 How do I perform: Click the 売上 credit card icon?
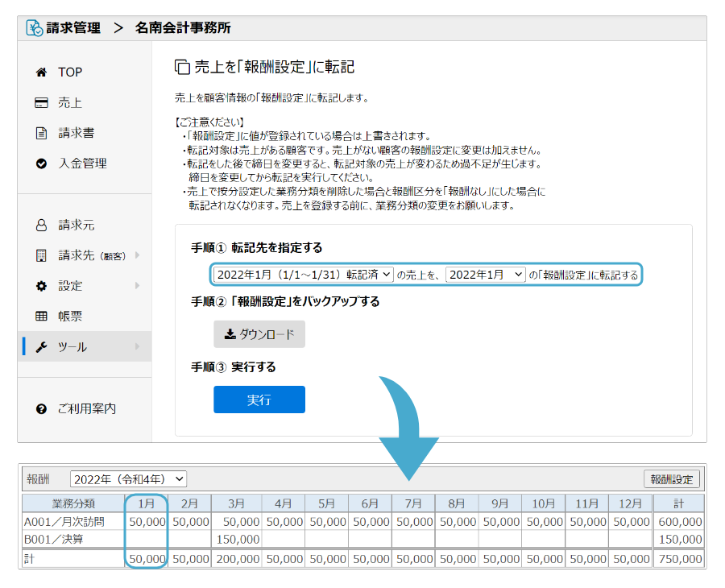42,103
